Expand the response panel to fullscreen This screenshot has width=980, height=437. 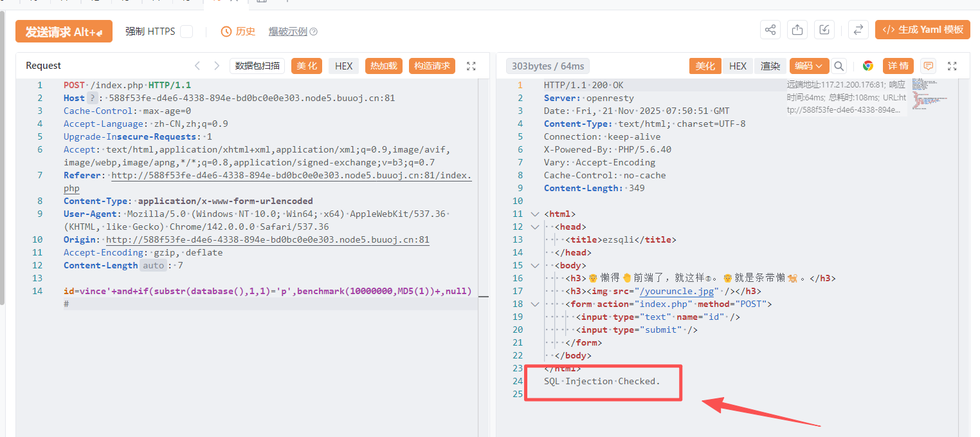point(952,66)
